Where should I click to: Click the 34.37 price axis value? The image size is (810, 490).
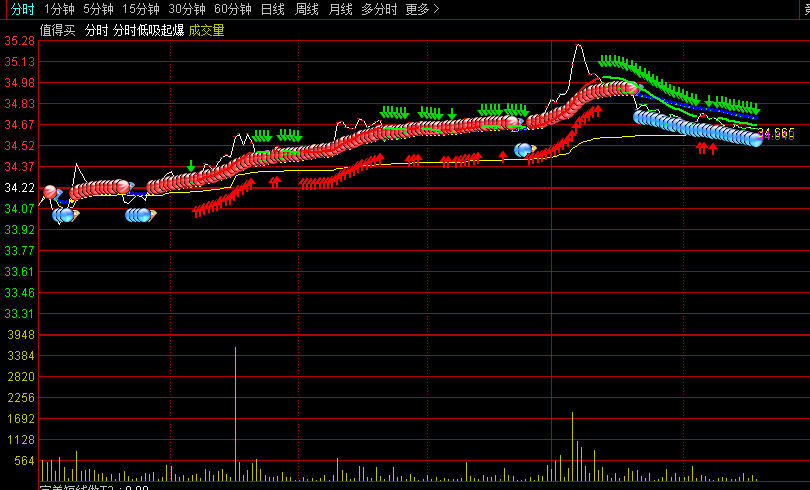[x=19, y=167]
